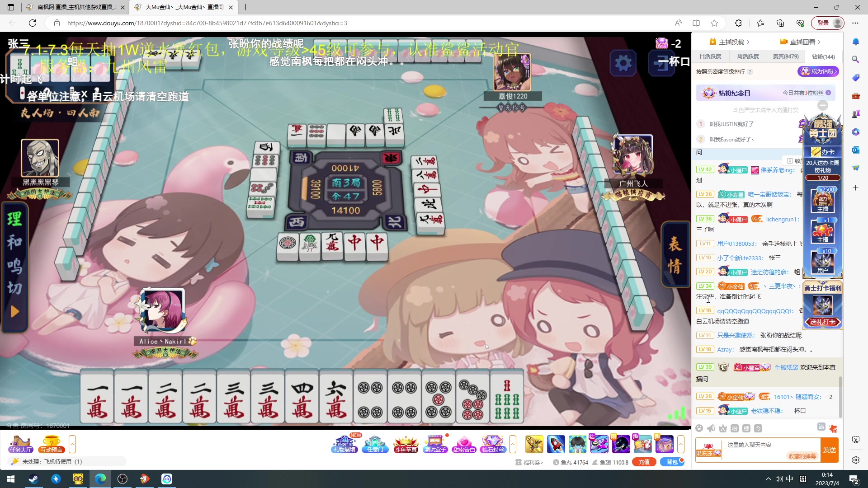This screenshot has height=488, width=868.
Task: Open the Windows Start menu
Action: [x=11, y=479]
